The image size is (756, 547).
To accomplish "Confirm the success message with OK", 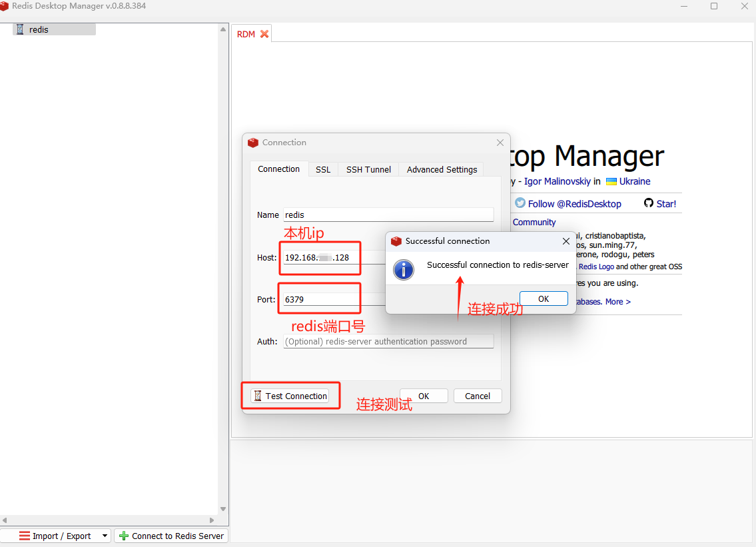I will click(x=544, y=298).
